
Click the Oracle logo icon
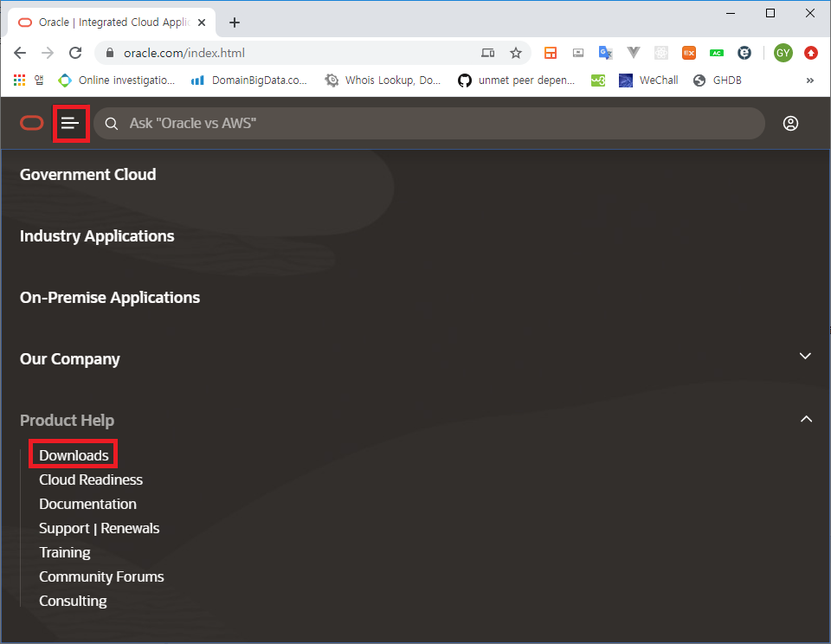(32, 124)
